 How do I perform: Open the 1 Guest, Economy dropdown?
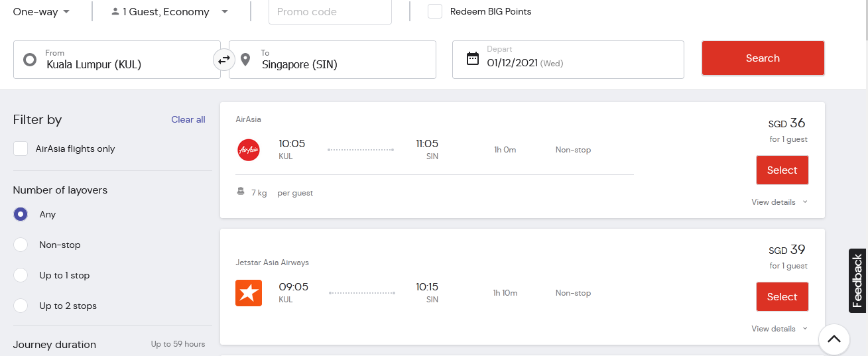tap(170, 12)
